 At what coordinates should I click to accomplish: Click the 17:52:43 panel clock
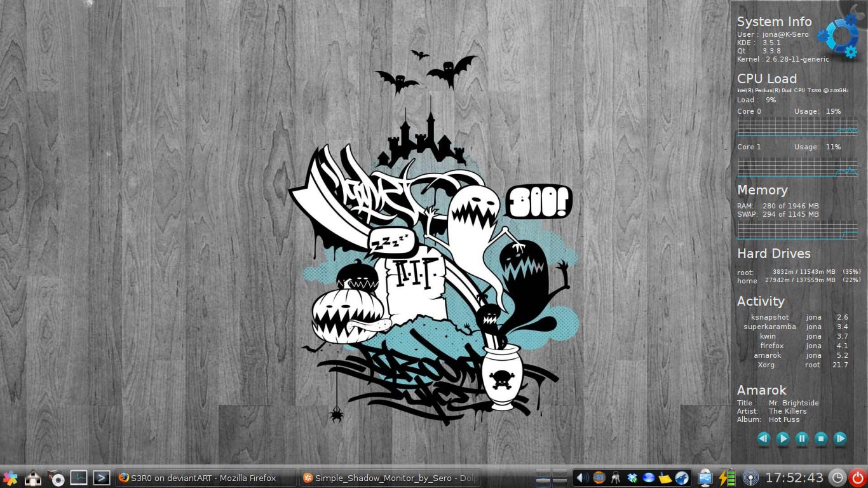point(794,478)
